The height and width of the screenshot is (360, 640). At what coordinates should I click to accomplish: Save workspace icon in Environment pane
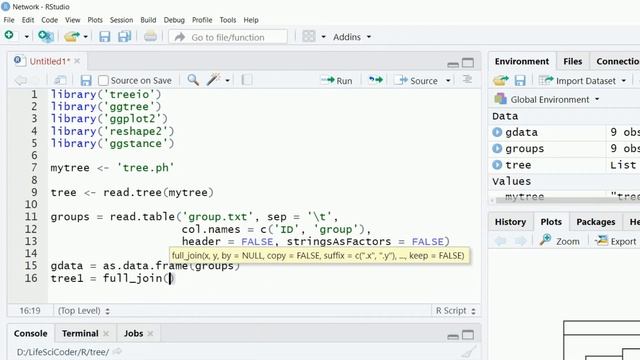520,80
